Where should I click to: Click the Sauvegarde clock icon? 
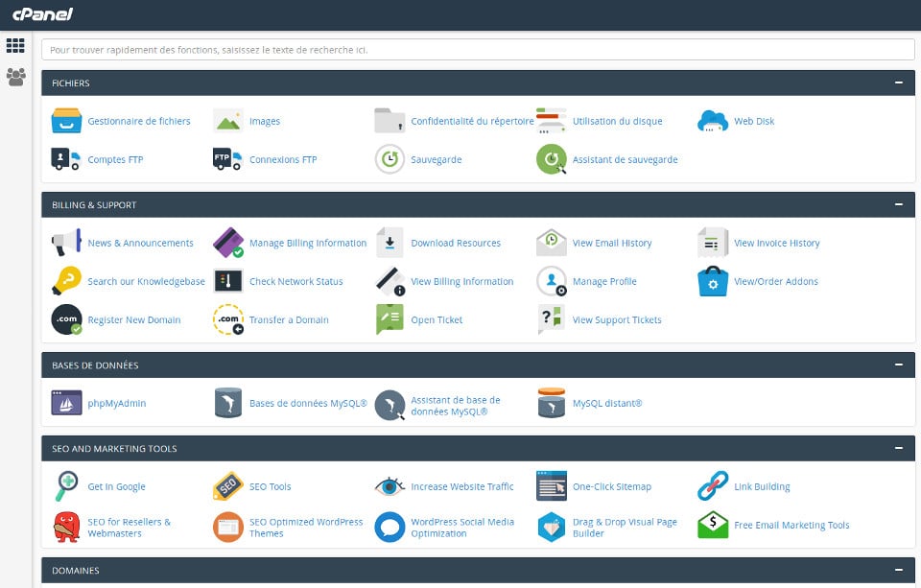coord(390,159)
